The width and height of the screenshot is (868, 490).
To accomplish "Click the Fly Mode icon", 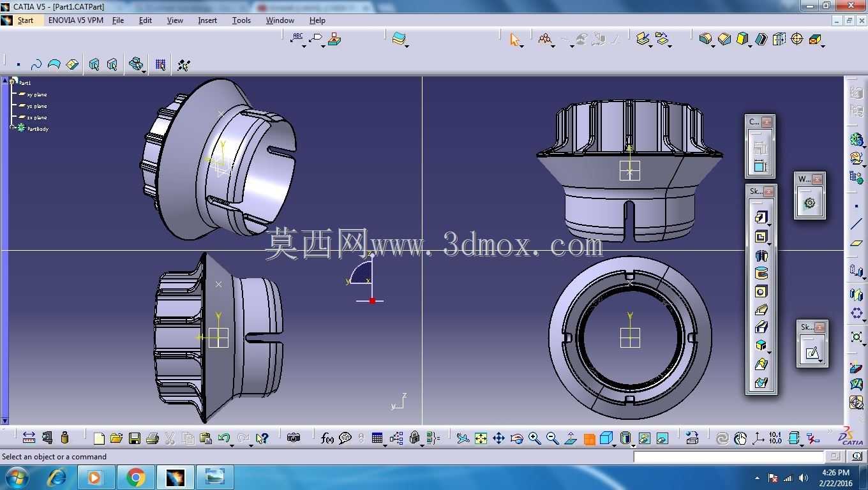I will point(463,438).
